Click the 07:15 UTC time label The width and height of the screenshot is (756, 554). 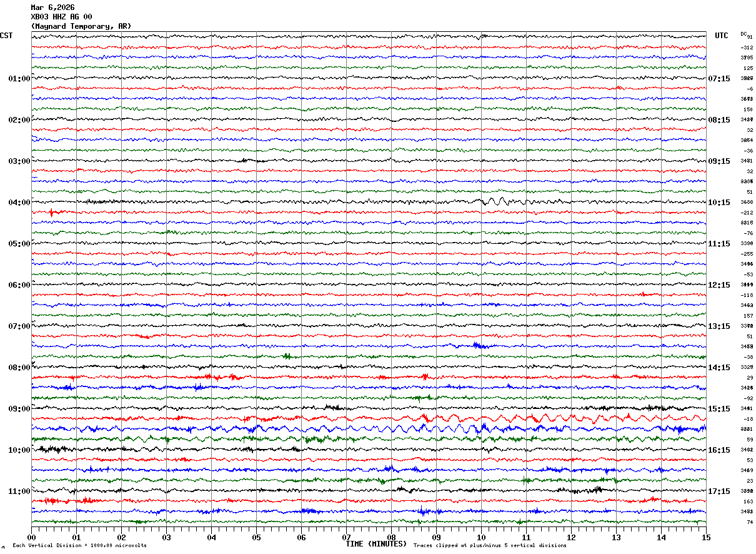coord(719,79)
